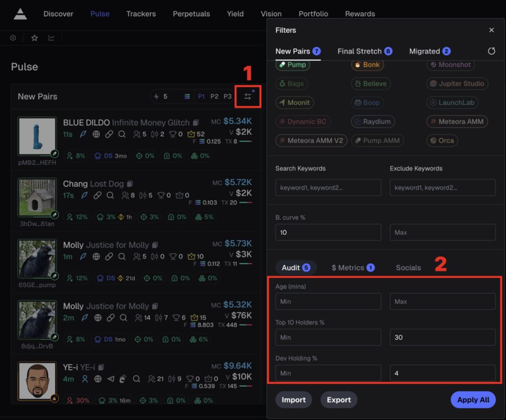The image size is (506, 420).
Task: Click the link icon in Chang row
Action: point(97,195)
